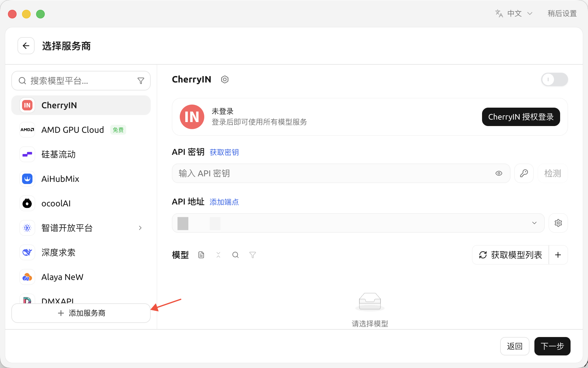
Task: Focus the 搜索模型平台 search field
Action: [81, 81]
